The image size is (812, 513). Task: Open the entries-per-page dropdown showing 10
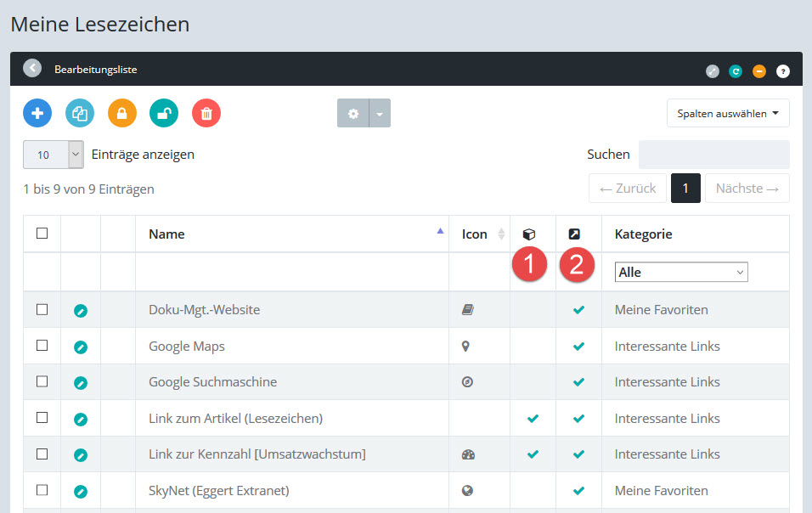point(54,155)
